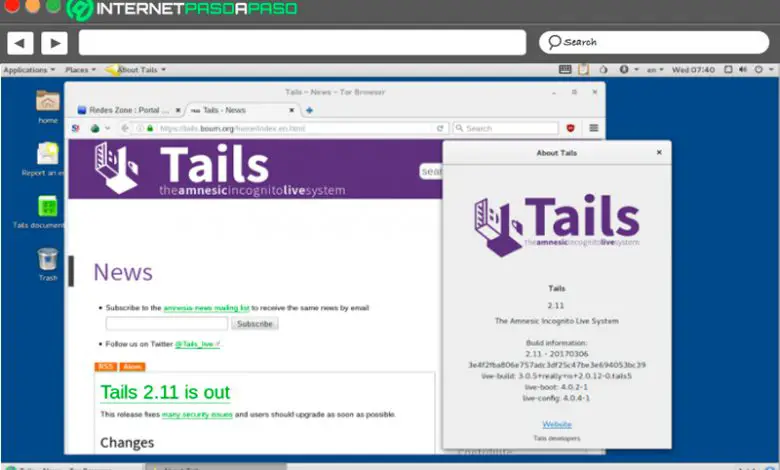Image resolution: width=780 pixels, height=470 pixels.
Task: Click the red shield extension icon
Action: pyautogui.click(x=571, y=128)
